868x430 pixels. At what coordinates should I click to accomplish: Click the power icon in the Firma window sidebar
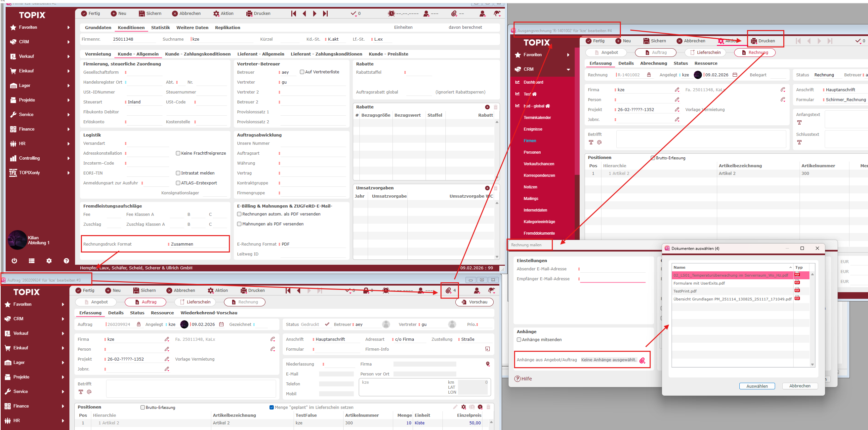click(14, 261)
